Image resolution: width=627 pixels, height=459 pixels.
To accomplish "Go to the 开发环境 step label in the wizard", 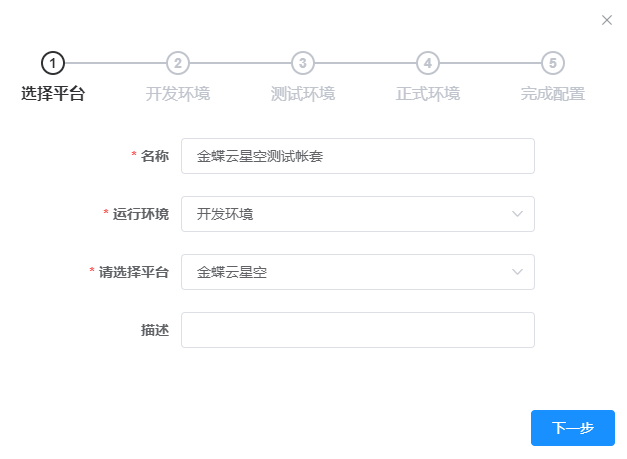I will coord(178,94).
